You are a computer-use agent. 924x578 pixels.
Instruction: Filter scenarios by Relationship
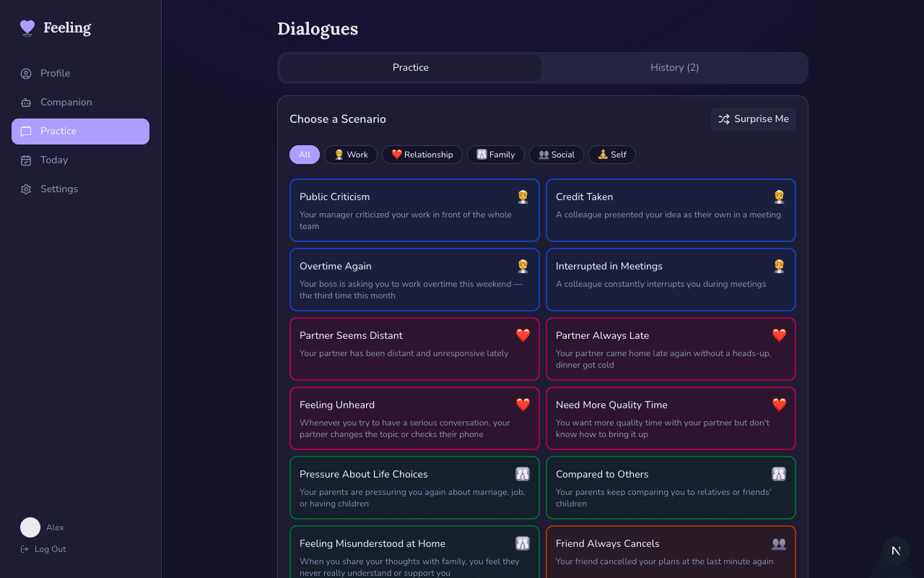click(422, 155)
